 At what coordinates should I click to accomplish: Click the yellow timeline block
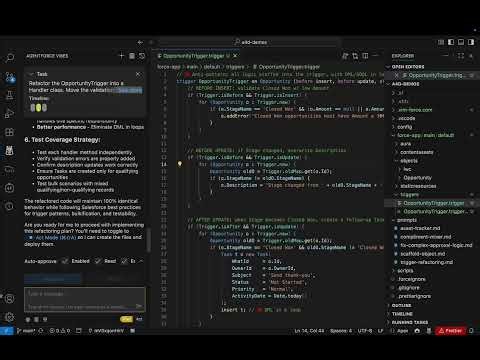click(x=39, y=108)
